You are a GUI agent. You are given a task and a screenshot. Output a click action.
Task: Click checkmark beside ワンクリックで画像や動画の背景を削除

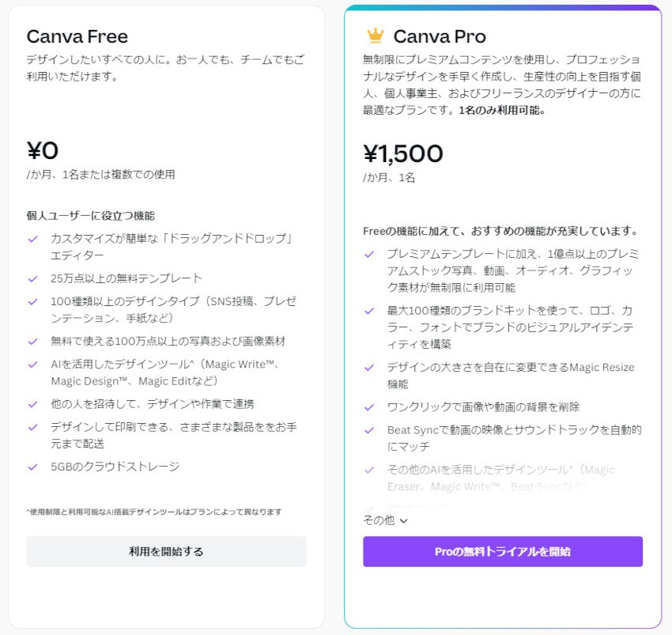point(369,407)
